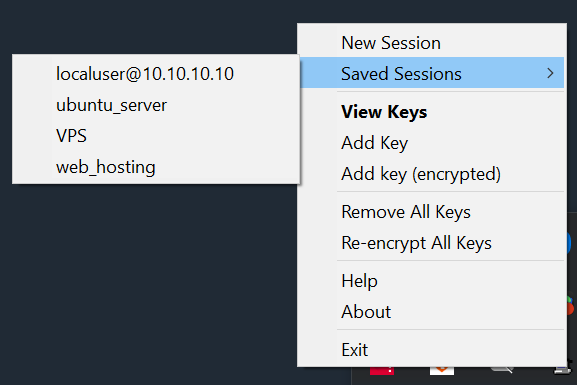
Task: Click the white tray icon with orange mark
Action: click(x=442, y=371)
